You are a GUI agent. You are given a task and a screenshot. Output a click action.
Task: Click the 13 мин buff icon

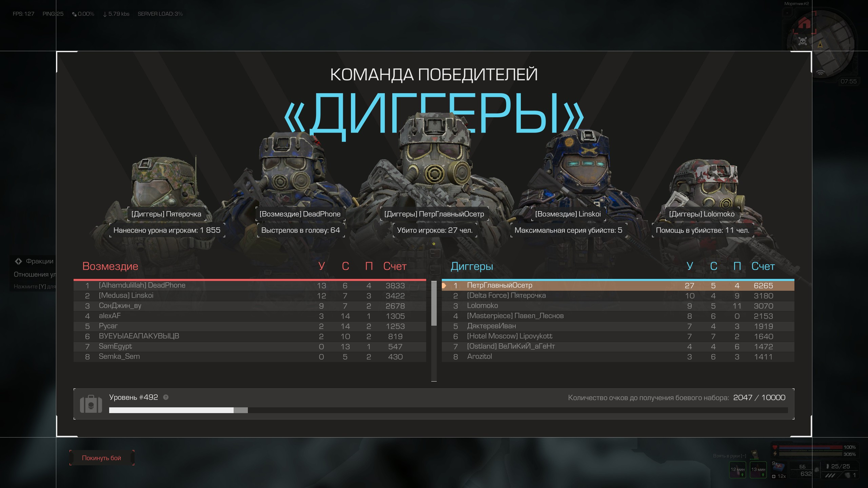[x=758, y=470]
